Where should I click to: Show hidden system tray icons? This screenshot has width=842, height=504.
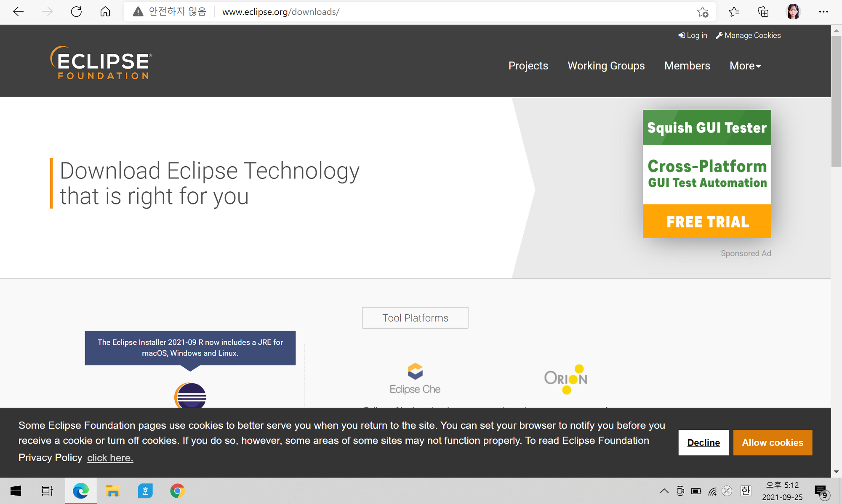[664, 491]
